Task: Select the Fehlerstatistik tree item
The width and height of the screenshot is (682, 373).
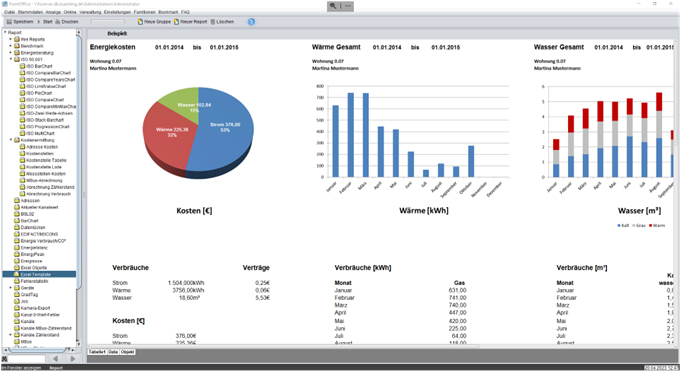Action: 31,281
